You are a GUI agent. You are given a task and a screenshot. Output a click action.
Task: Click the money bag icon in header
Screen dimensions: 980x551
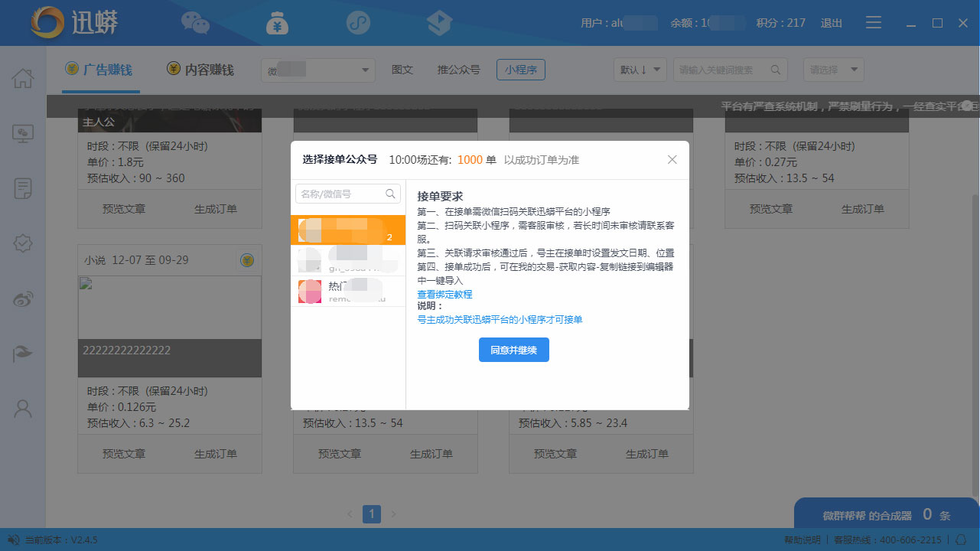[277, 23]
